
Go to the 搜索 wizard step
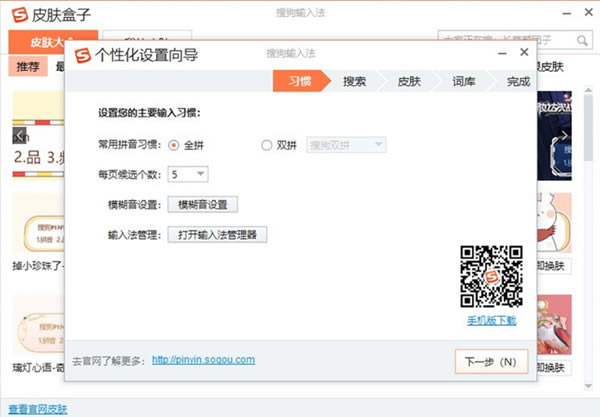[x=354, y=81]
